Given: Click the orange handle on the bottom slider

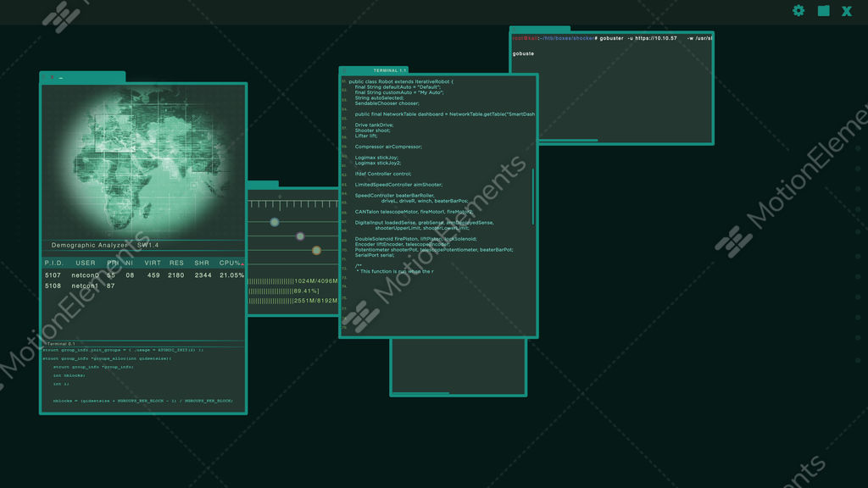Looking at the screenshot, I should 316,251.
